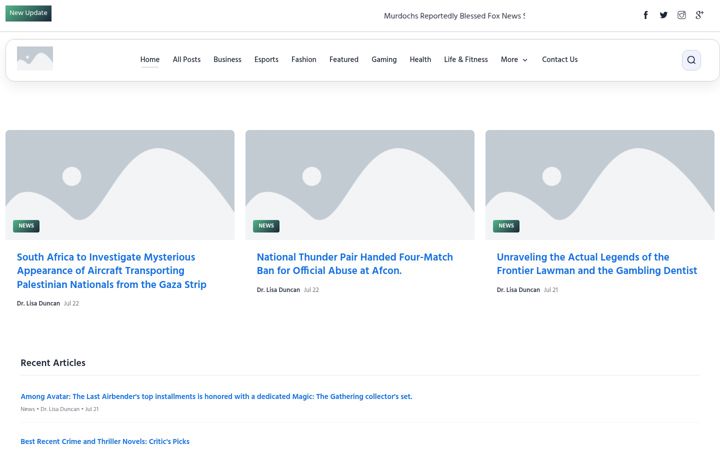This screenshot has width=720, height=450.
Task: Open the Featured category
Action: coord(343,59)
